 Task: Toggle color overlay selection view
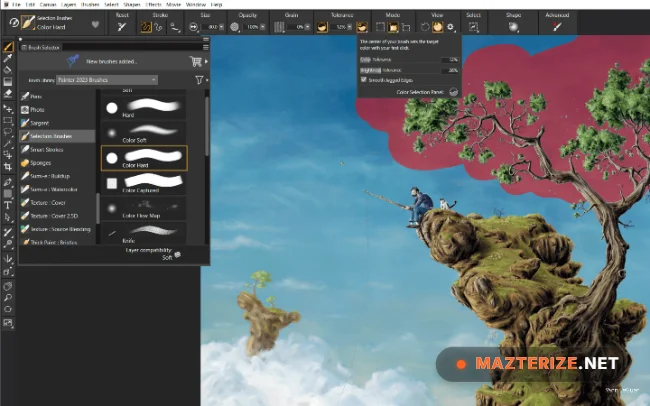point(438,27)
